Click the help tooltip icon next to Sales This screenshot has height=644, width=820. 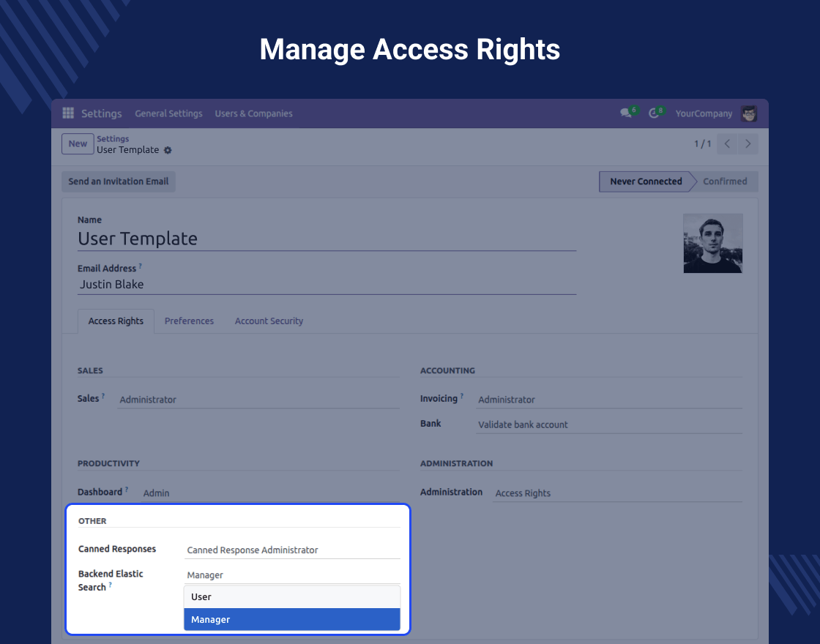(x=103, y=397)
